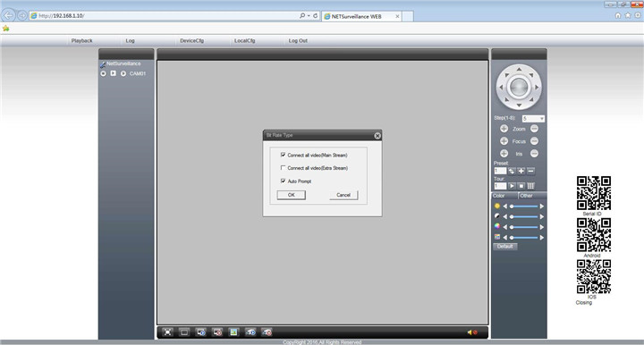Click disconnect all video icon

point(217,332)
